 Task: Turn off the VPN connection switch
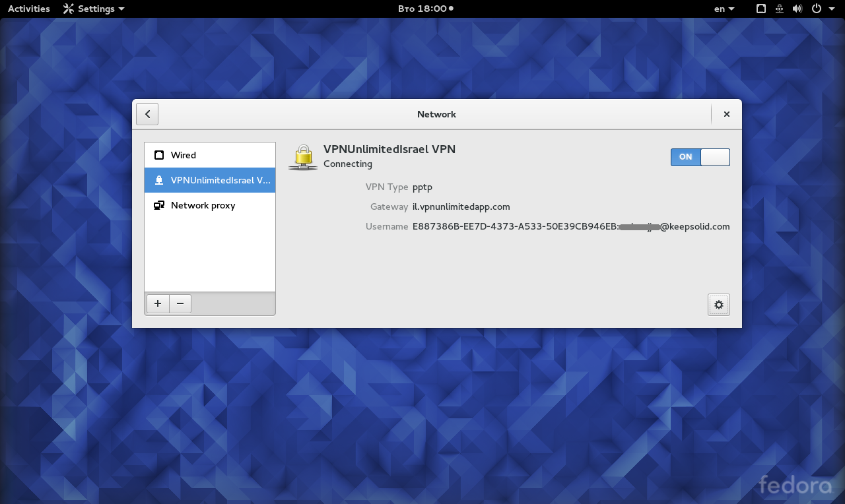pos(700,157)
